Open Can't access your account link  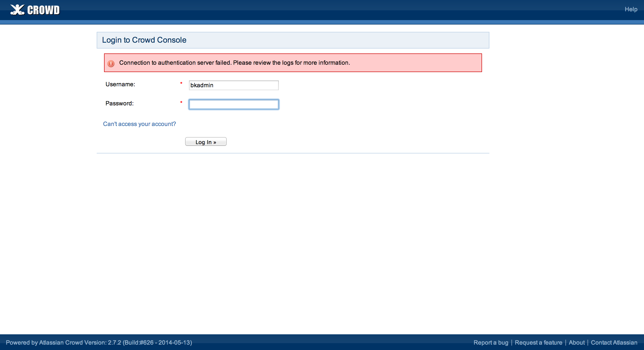pyautogui.click(x=139, y=124)
